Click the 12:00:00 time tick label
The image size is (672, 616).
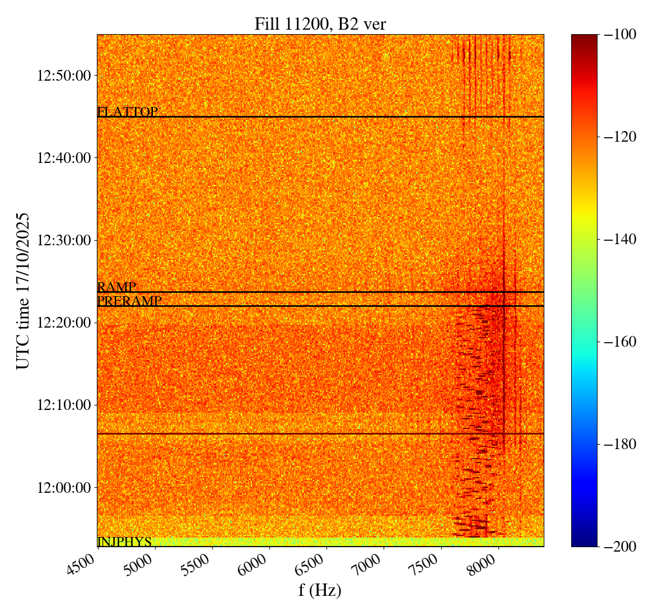64,487
